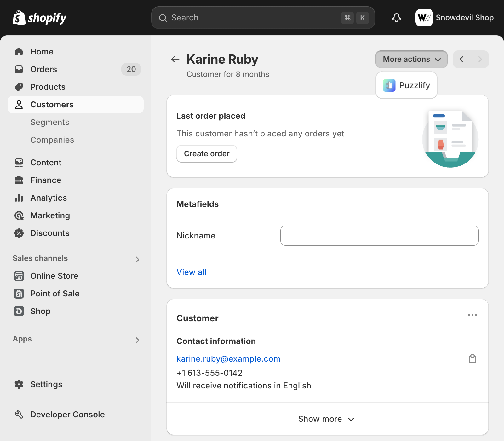The height and width of the screenshot is (441, 504).
Task: Copy email using the clipboard icon
Action: (472, 359)
